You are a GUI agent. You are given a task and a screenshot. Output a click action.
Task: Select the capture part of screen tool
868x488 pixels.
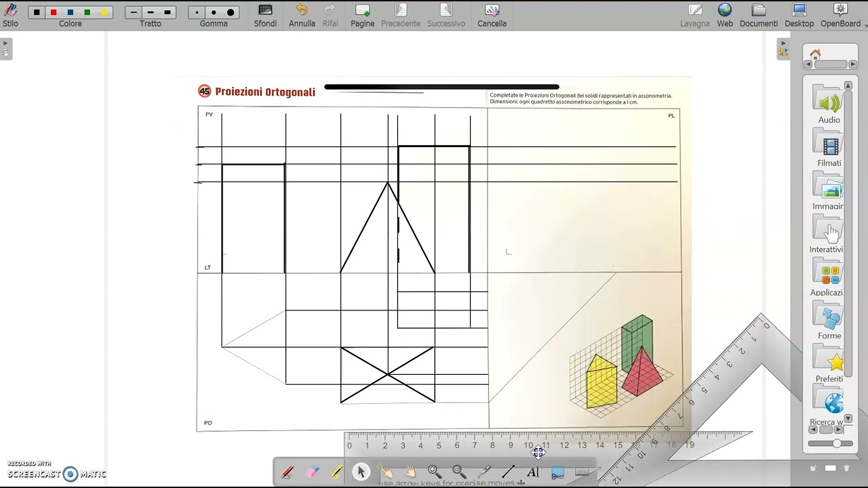pyautogui.click(x=557, y=472)
